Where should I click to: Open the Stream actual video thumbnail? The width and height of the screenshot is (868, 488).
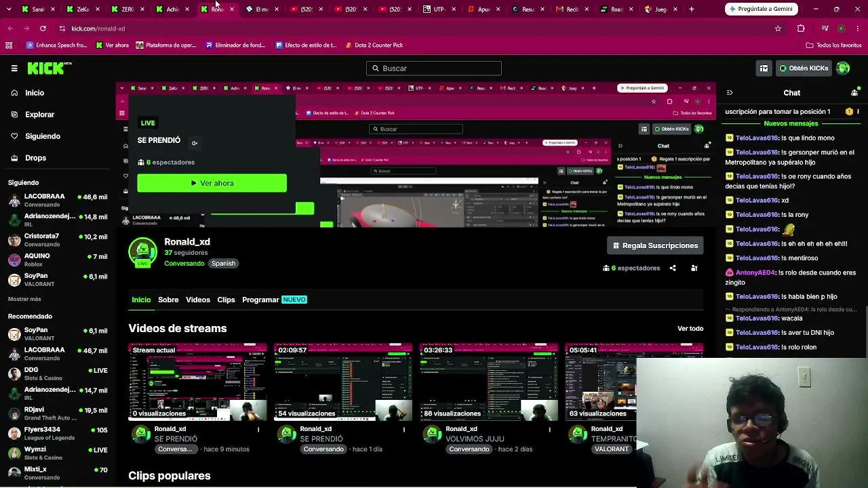(197, 382)
